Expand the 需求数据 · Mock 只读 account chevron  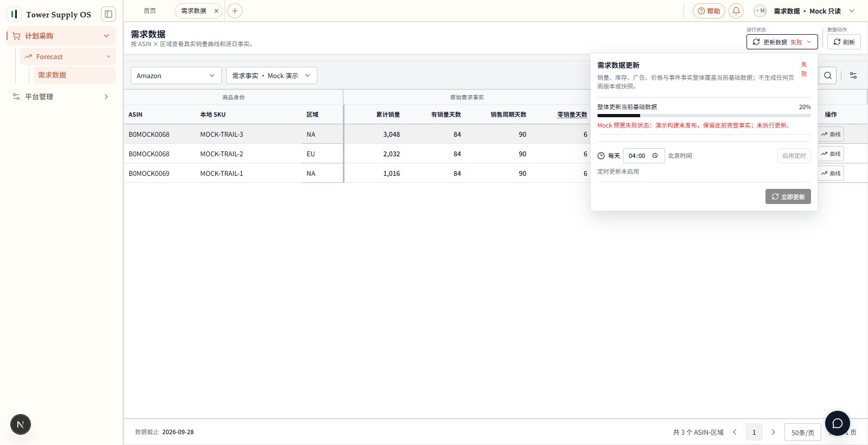point(852,11)
